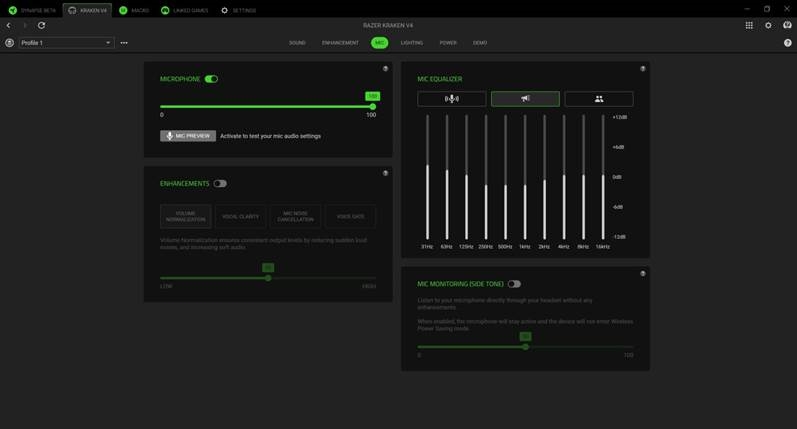This screenshot has height=429, width=797.
Task: Click the 0dB equalizer scale label
Action: coord(617,177)
